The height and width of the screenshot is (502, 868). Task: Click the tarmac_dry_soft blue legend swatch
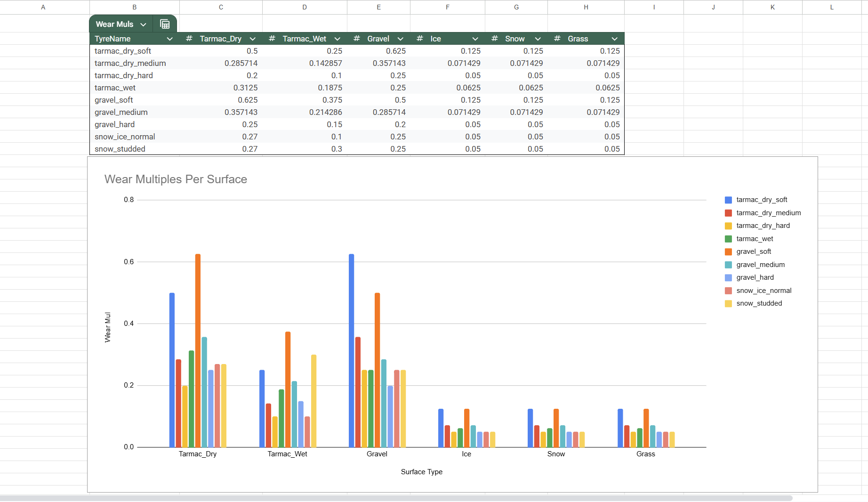pos(728,200)
